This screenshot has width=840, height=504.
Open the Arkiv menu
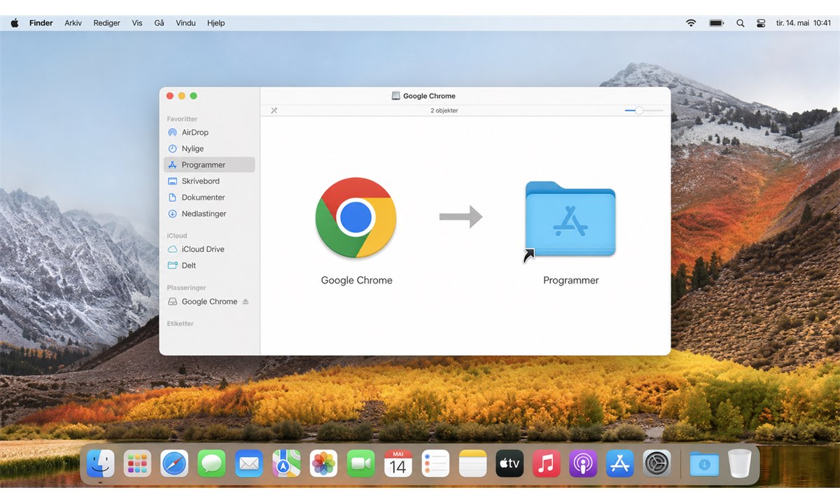pos(73,23)
